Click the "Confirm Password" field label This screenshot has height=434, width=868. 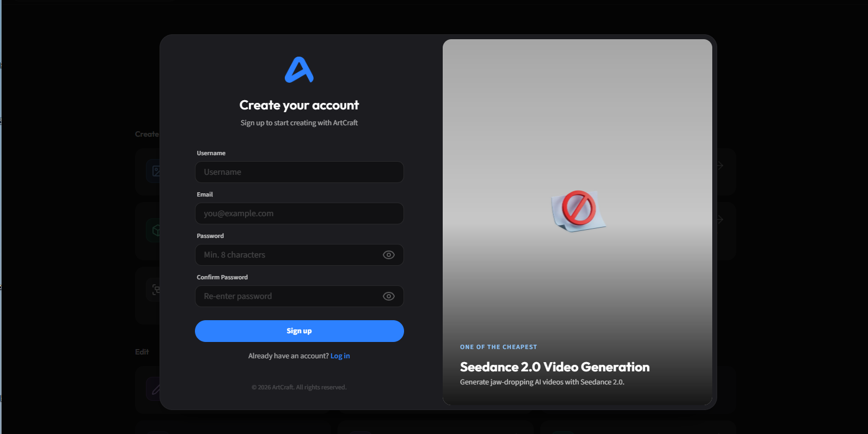pyautogui.click(x=222, y=277)
